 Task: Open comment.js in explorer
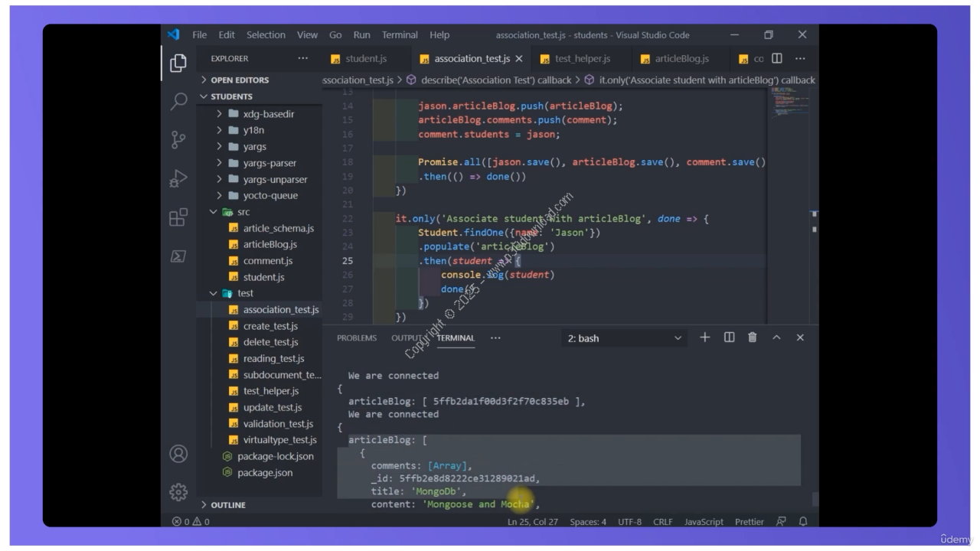click(267, 260)
